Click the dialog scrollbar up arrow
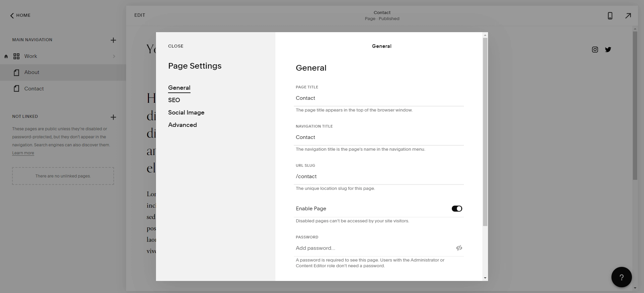The image size is (644, 293). (485, 35)
